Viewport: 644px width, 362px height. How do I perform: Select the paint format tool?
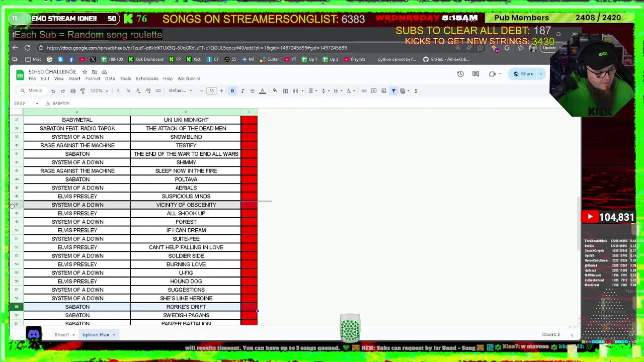[x=83, y=91]
